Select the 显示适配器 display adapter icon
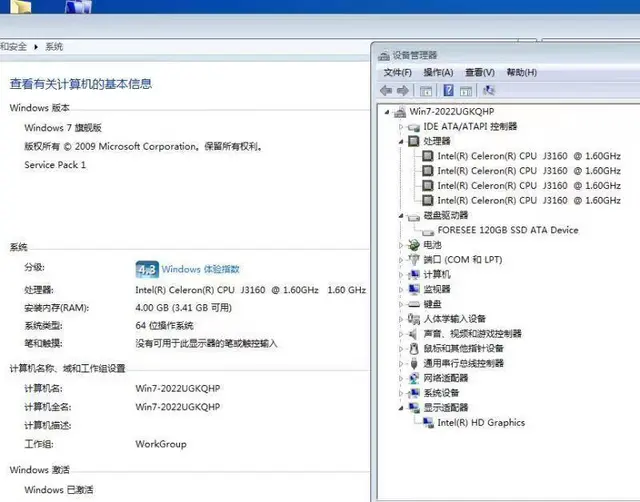This screenshot has height=502, width=640. [x=414, y=407]
